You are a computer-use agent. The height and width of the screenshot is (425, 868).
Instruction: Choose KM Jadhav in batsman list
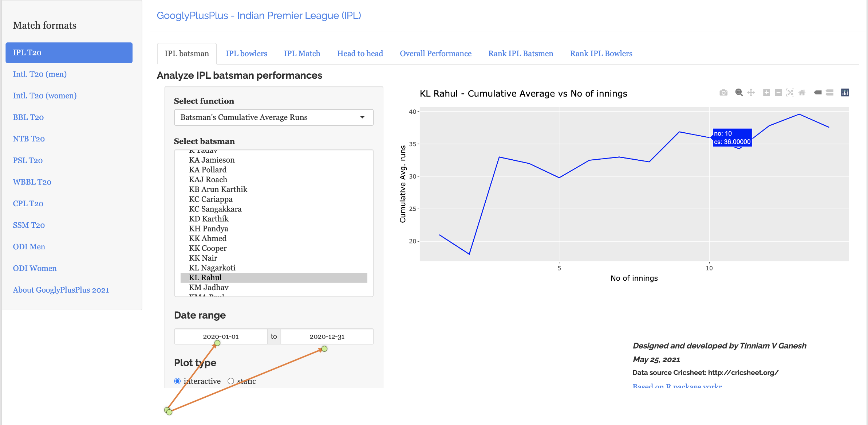point(209,287)
